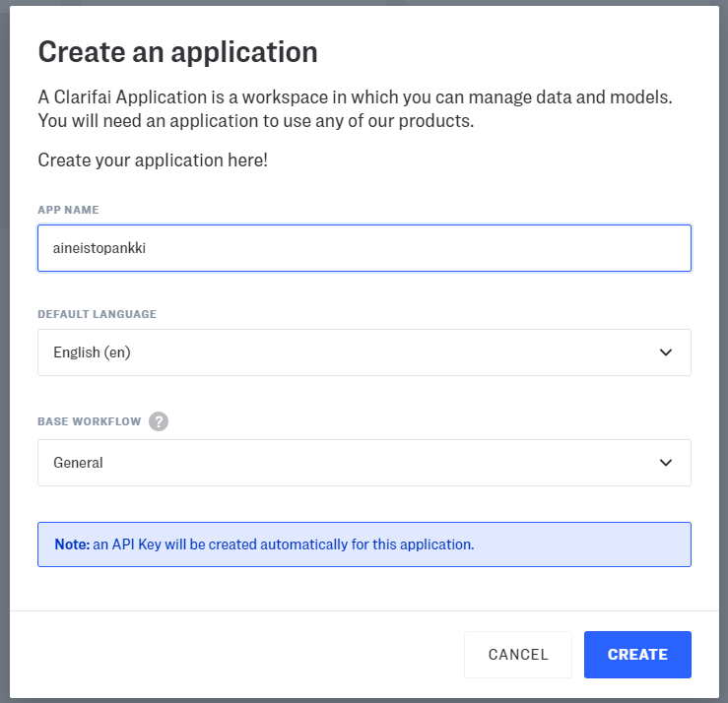Click the dimmed backdrop above the dialog

point(364,2)
